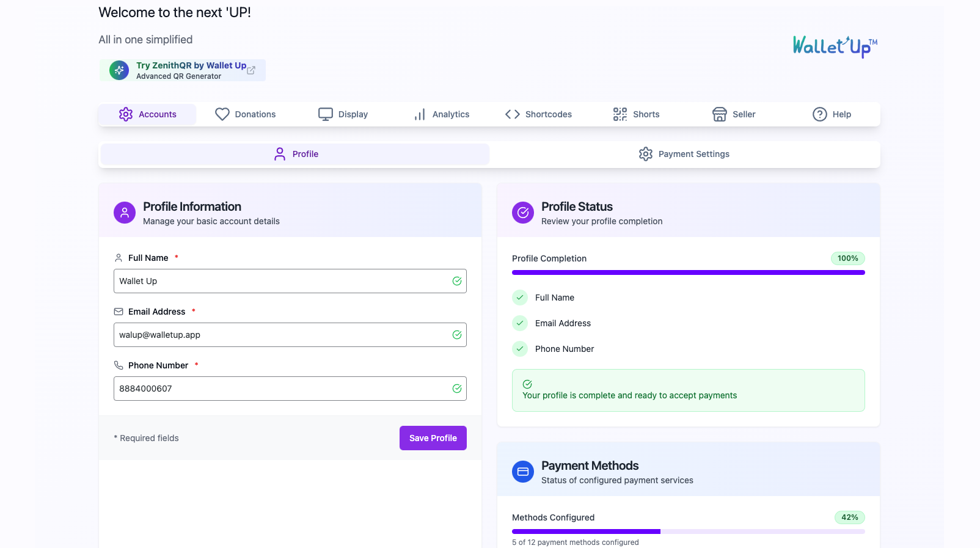Click the 'All in one simplified' tagline

click(145, 40)
